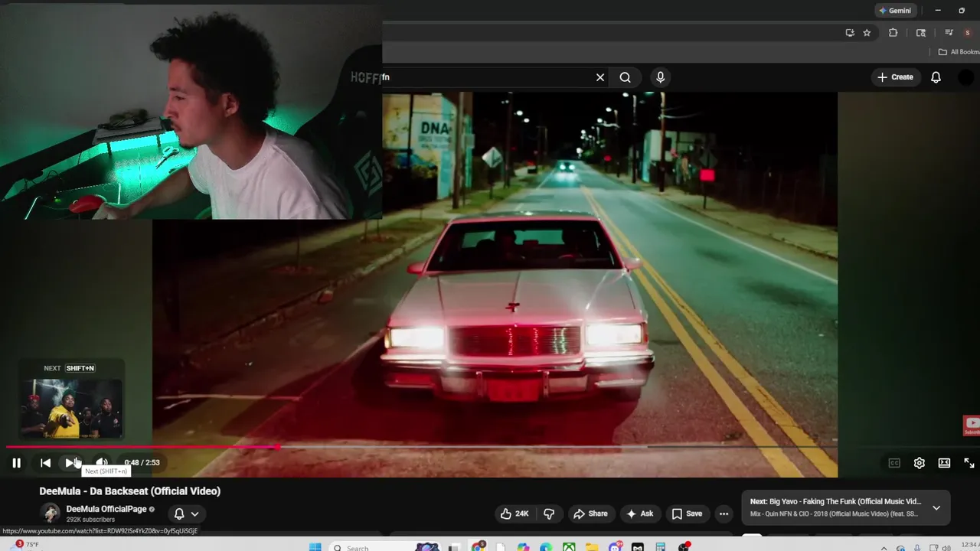Screen dimensions: 980x551
Task: Click YouTube Subscribe watermark on video
Action: click(971, 425)
